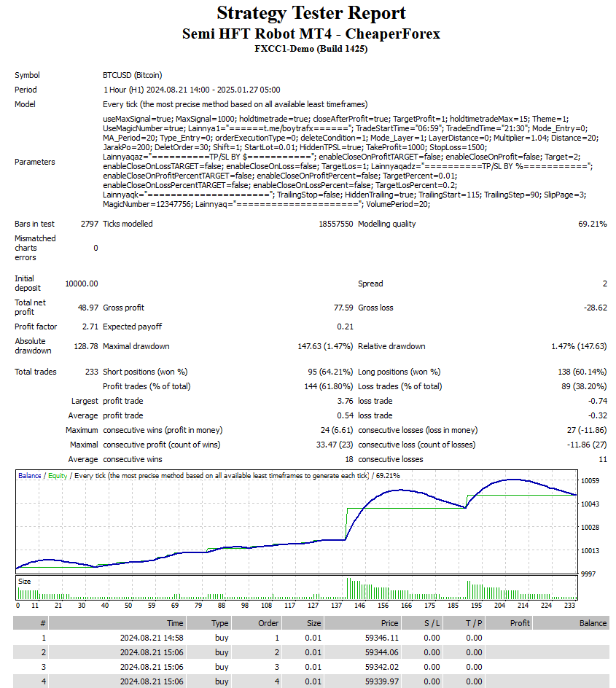Viewport: 616px width, 688px height.
Task: Select the average loss trade value "-0.32"
Action: click(x=598, y=415)
